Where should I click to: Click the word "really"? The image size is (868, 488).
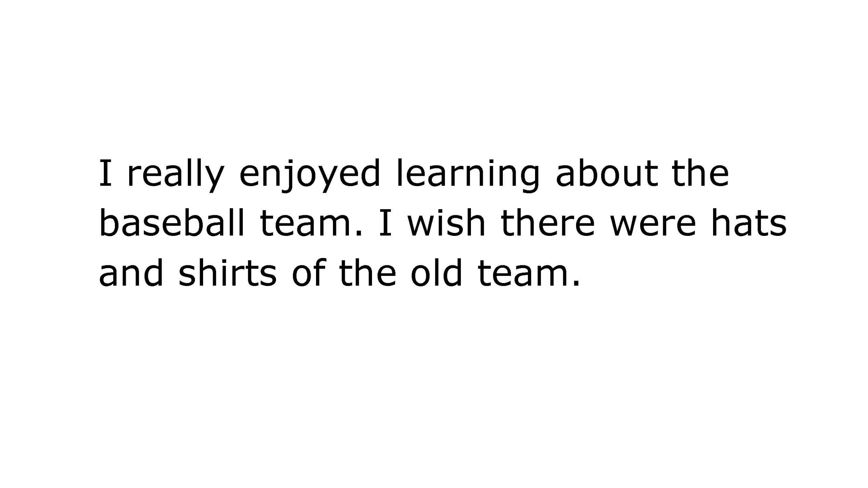click(x=176, y=174)
